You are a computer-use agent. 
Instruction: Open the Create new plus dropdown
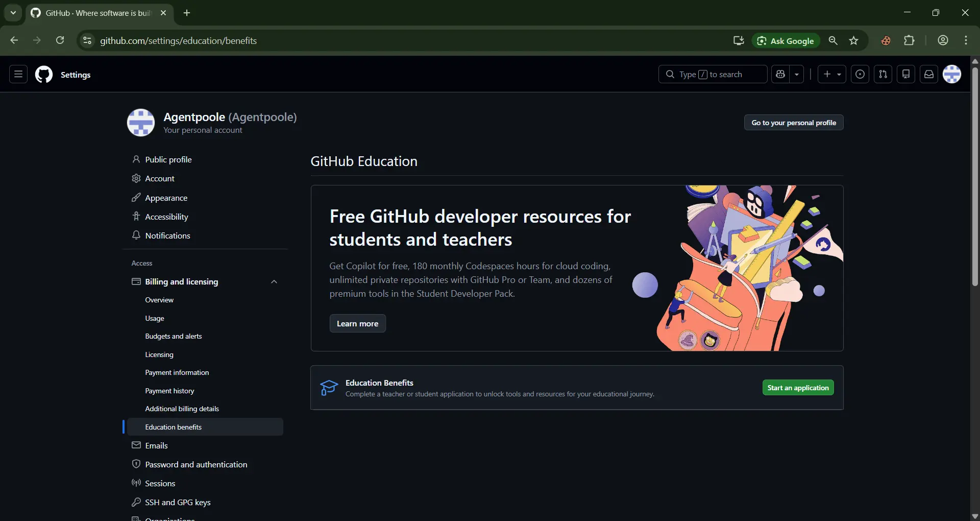tap(832, 75)
